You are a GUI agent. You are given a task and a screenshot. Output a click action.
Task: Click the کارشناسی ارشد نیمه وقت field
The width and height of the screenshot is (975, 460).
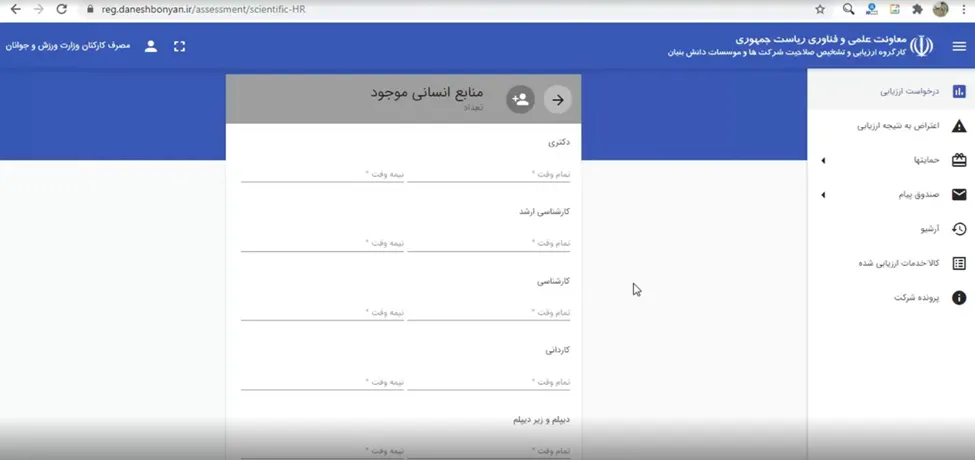tap(322, 243)
